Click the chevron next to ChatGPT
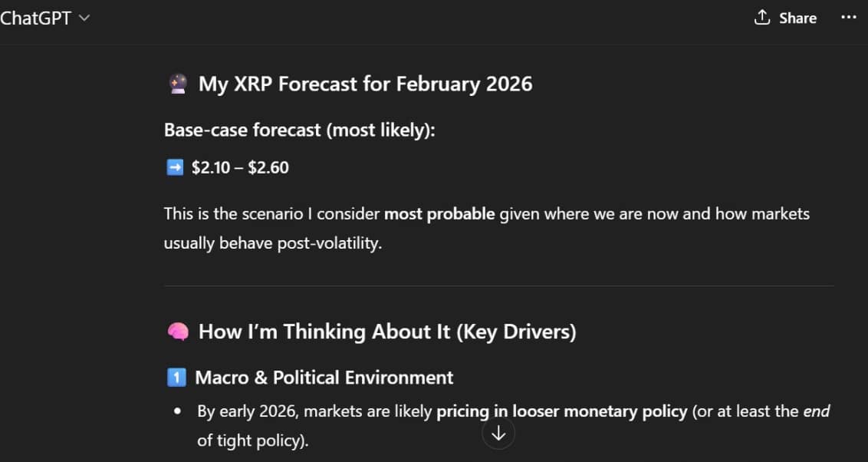 (84, 18)
